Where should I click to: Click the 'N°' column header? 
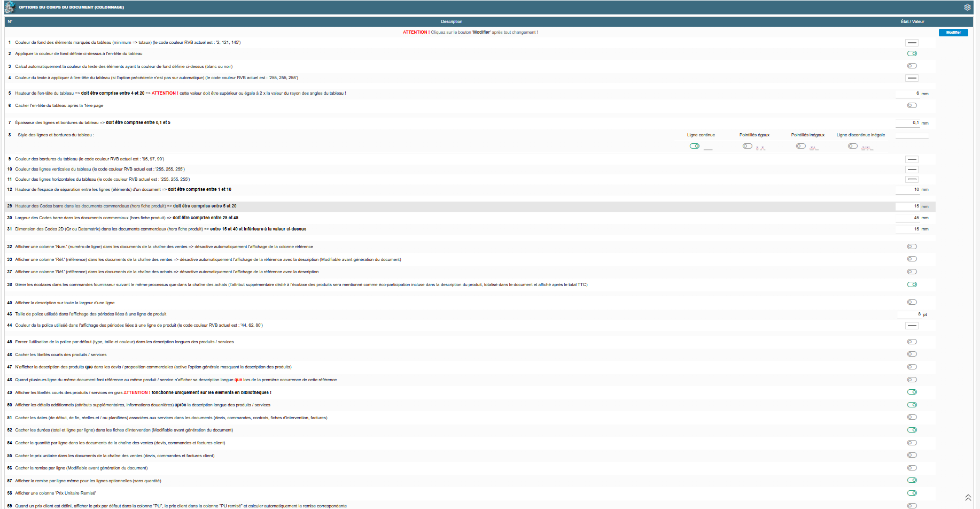tap(10, 22)
